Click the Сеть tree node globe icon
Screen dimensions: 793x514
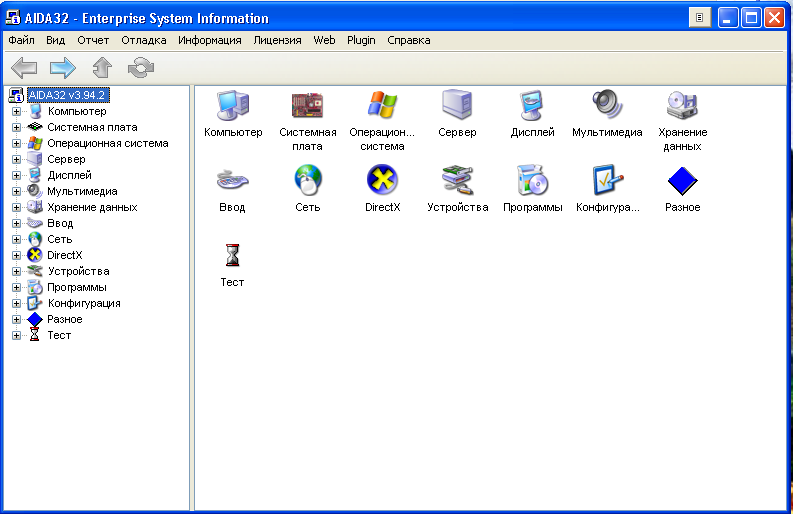pos(34,239)
